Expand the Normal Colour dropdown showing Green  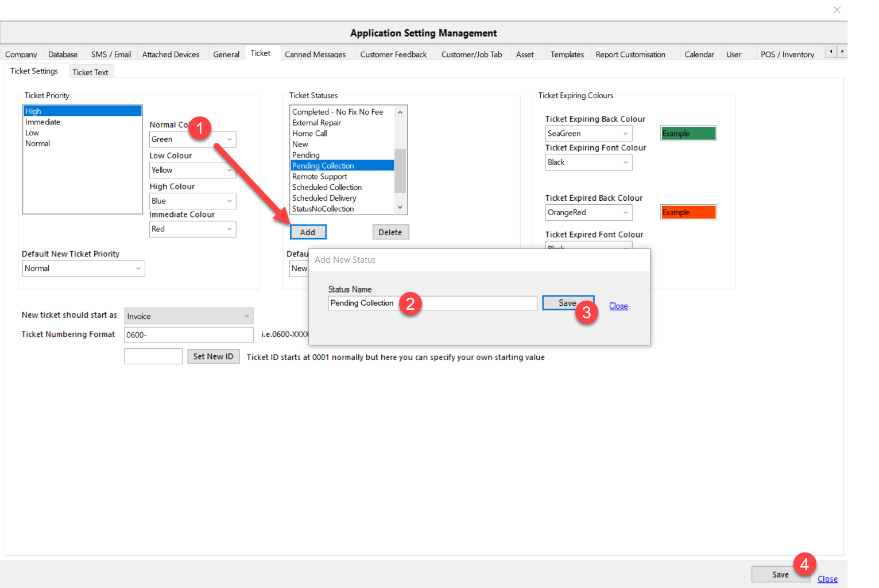[x=193, y=139]
